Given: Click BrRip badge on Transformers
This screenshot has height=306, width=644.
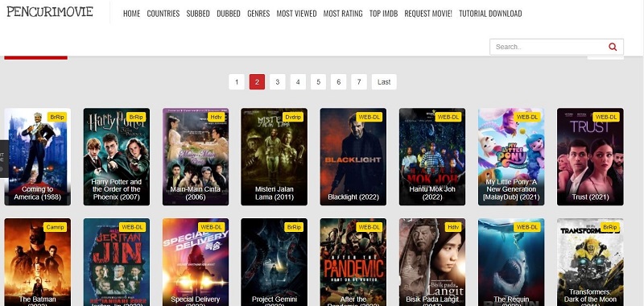Looking at the screenshot, I should pyautogui.click(x=609, y=227).
